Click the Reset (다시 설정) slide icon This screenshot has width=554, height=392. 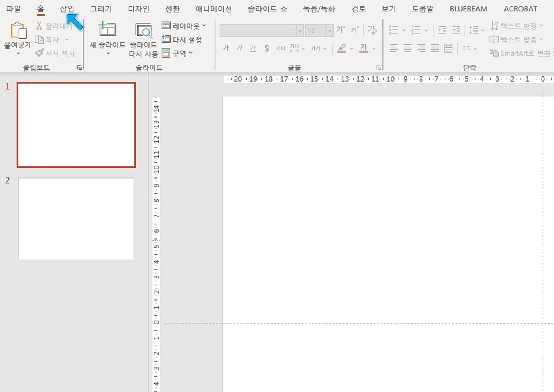[166, 39]
